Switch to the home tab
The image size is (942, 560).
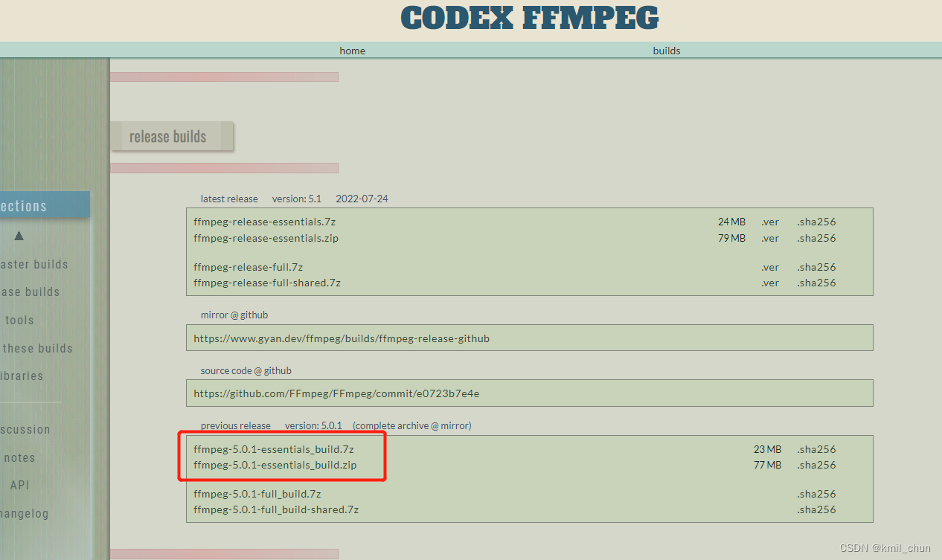coord(352,51)
